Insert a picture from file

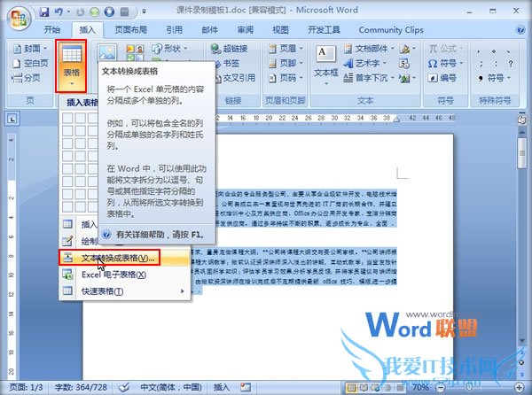(x=107, y=53)
